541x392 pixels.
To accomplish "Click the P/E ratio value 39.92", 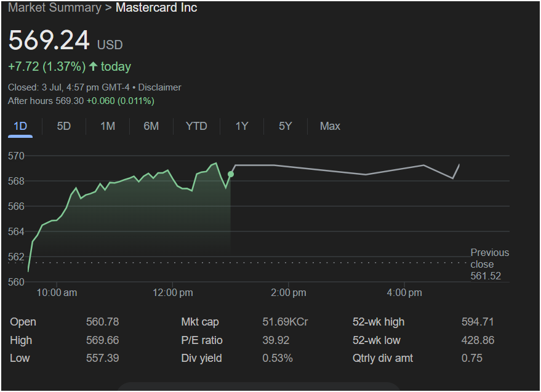I will [x=276, y=340].
